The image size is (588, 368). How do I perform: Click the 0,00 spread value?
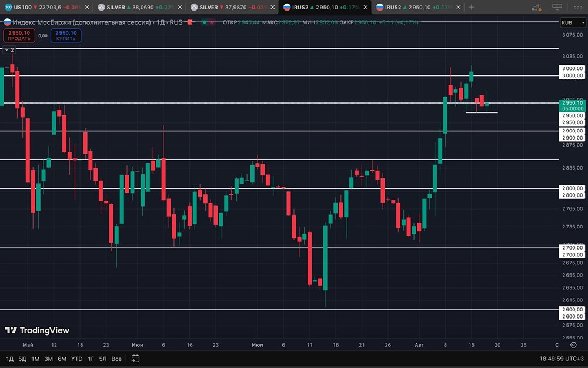pos(43,36)
